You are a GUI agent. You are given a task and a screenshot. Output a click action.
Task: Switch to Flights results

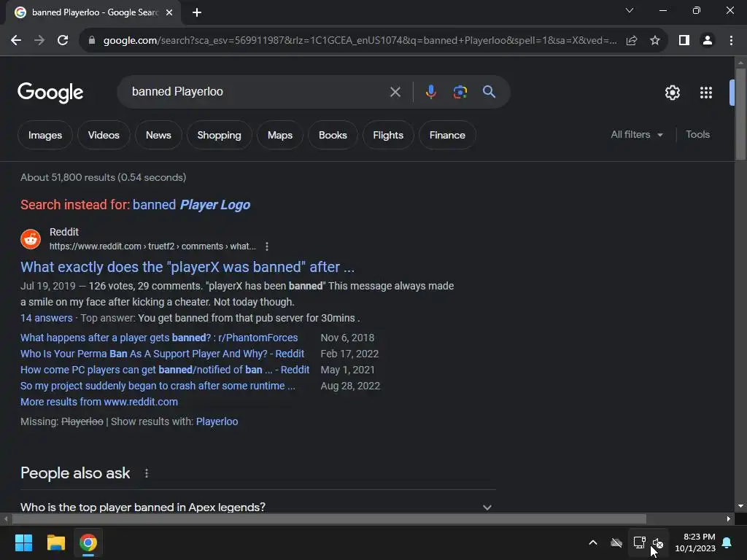[388, 135]
